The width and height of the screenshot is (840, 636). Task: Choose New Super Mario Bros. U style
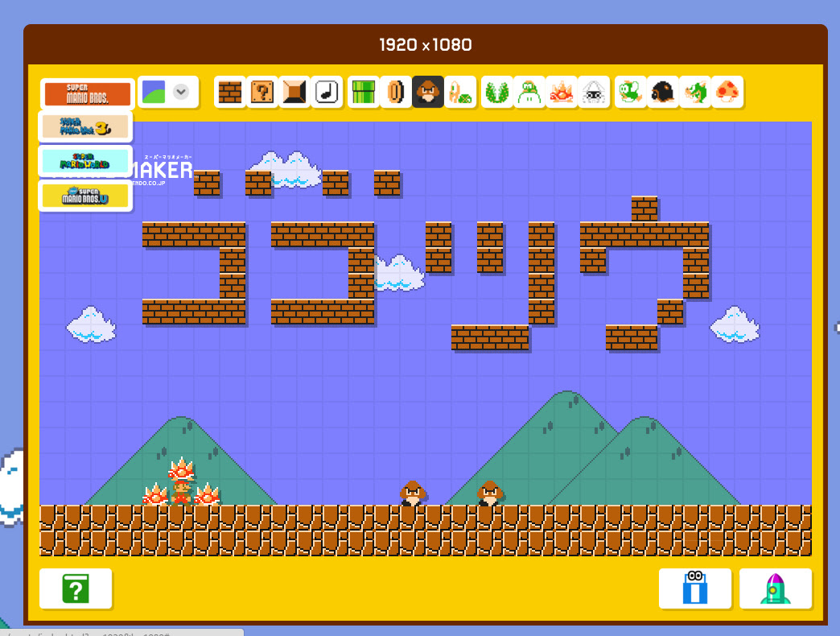click(x=86, y=196)
